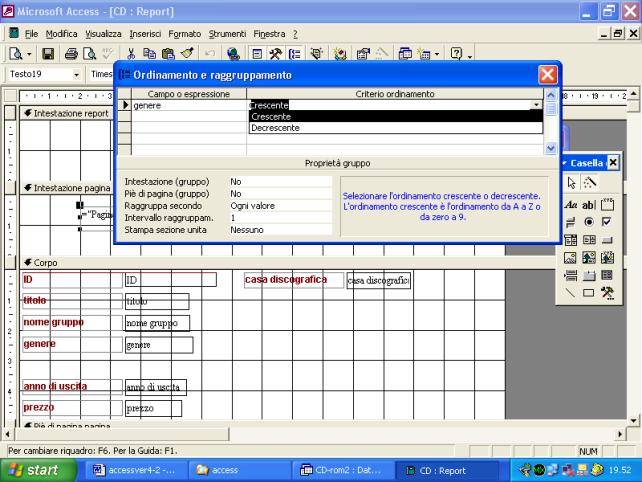642x482 pixels.
Task: Toggle the Control Wizards wand tool
Action: tap(591, 183)
